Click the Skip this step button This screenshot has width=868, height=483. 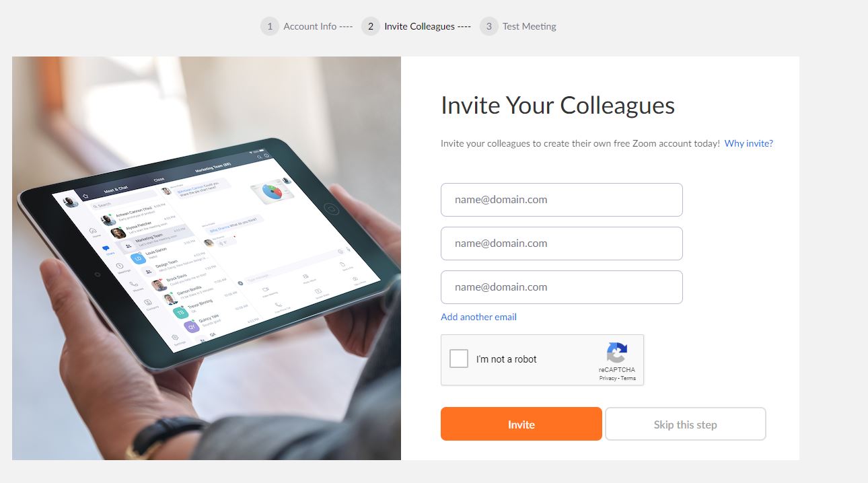pos(686,424)
